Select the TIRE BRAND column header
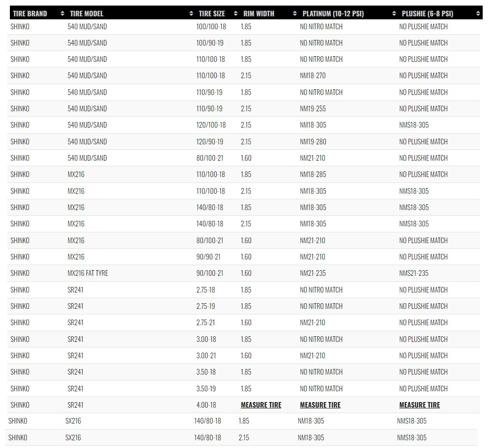 (x=30, y=13)
